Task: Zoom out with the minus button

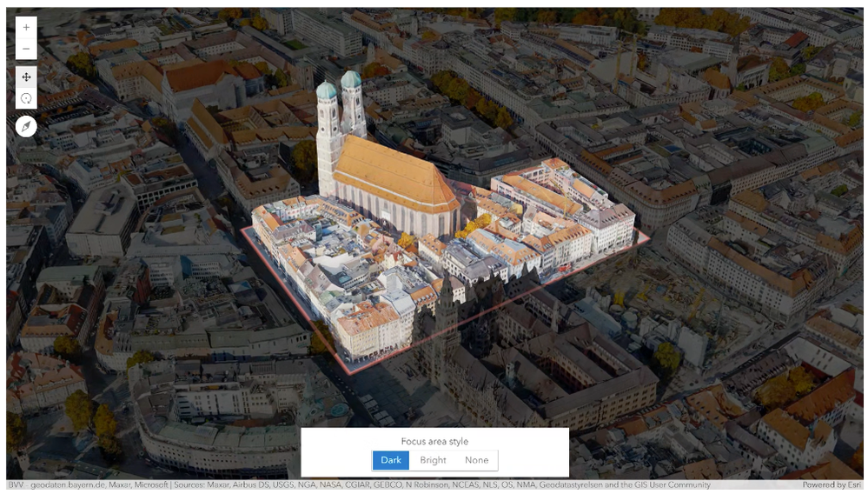Action: point(26,49)
